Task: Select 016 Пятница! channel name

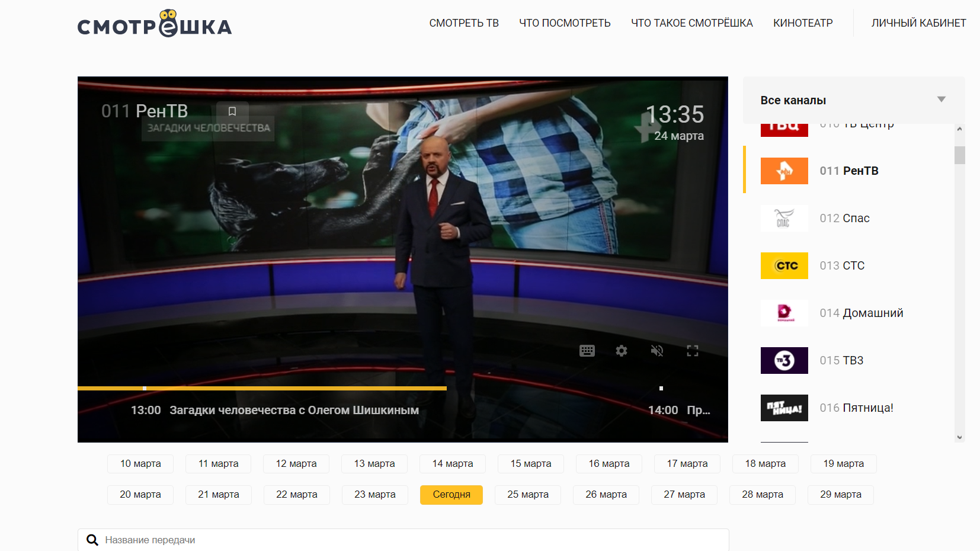Action: coord(856,408)
